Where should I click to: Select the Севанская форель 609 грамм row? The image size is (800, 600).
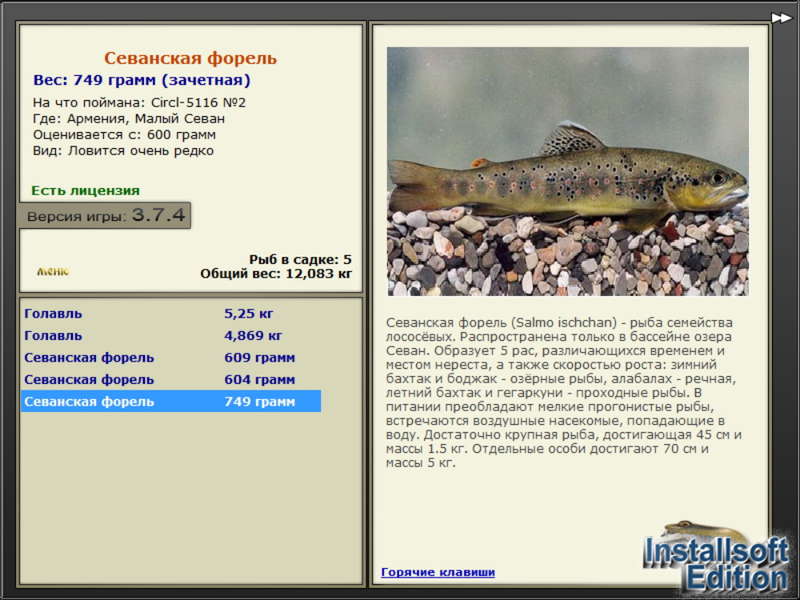(x=171, y=357)
